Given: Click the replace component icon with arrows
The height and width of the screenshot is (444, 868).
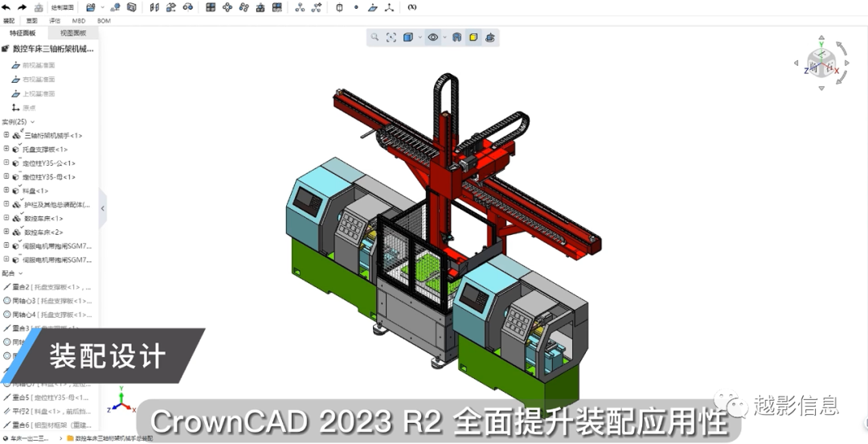Looking at the screenshot, I should click(171, 7).
